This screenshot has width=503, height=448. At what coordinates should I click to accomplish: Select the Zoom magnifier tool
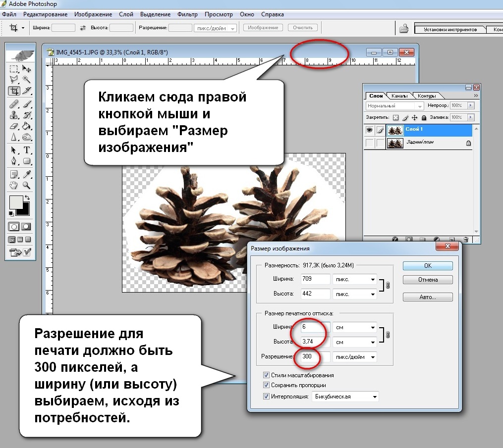pyautogui.click(x=27, y=185)
